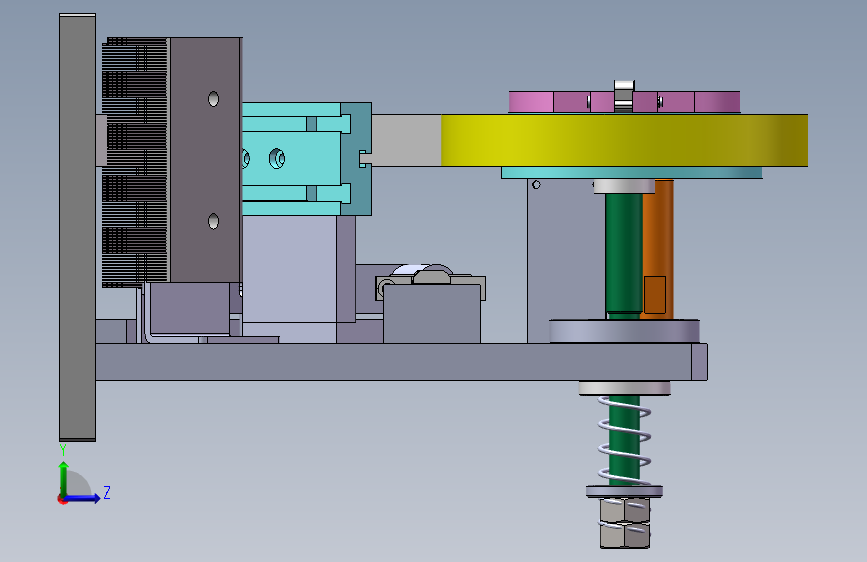Click the upper hex nut at shaft bottom
Image resolution: width=867 pixels, height=562 pixels.
(625, 510)
